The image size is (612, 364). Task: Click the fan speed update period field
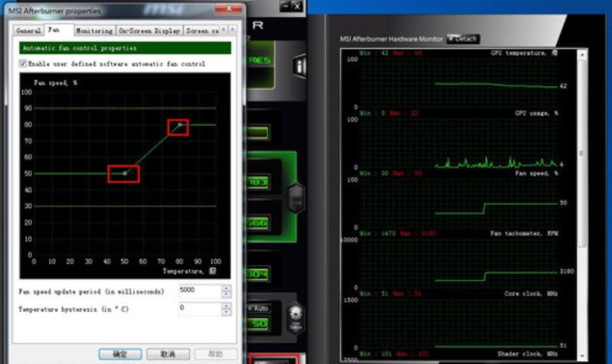pyautogui.click(x=200, y=291)
